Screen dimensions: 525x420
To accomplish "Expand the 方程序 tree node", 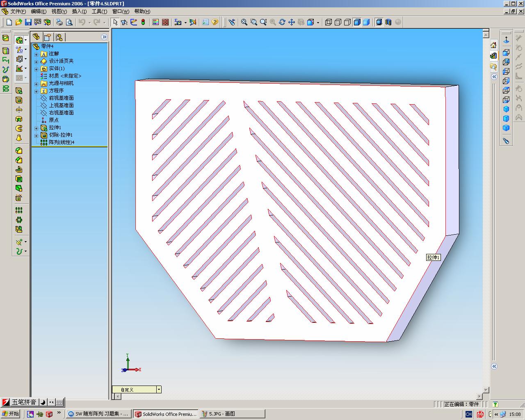I will pyautogui.click(x=36, y=91).
